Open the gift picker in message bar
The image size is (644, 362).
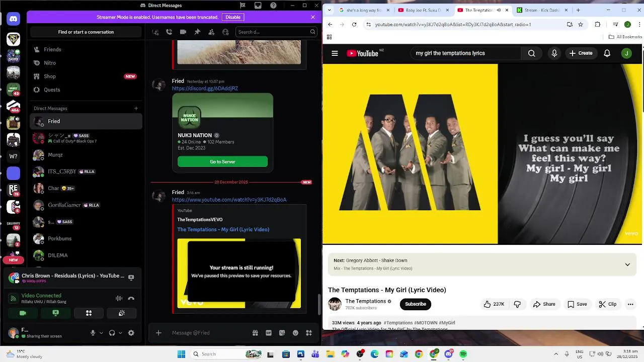(x=255, y=333)
